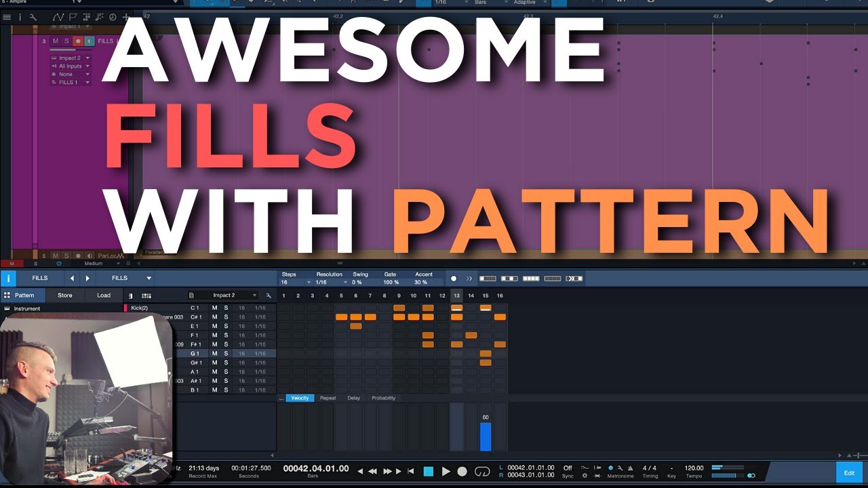Toggle the loop button in the transport

click(x=482, y=471)
